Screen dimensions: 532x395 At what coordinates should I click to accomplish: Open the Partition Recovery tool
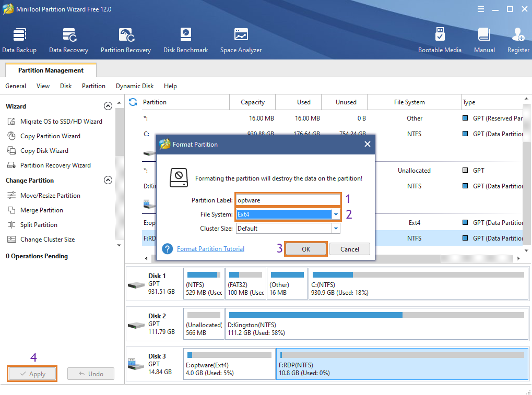pos(126,40)
